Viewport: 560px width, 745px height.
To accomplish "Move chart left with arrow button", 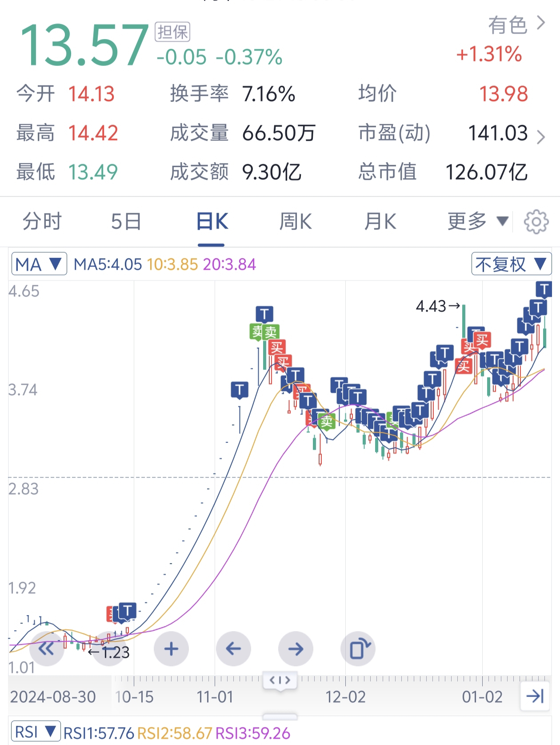I will coord(233,649).
